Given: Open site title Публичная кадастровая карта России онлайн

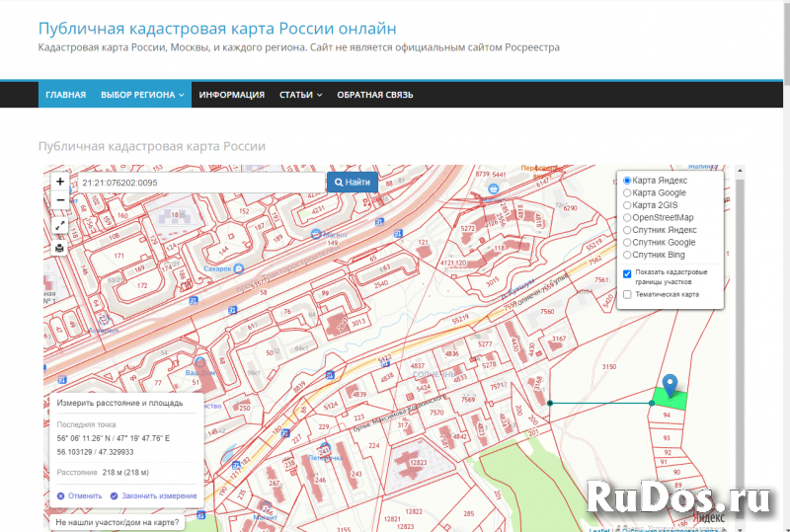Looking at the screenshot, I should [217, 29].
